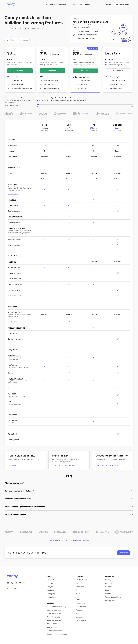138x644 pixels.
Task: Open the Resources dropdown menu
Action: (x=64, y=4)
